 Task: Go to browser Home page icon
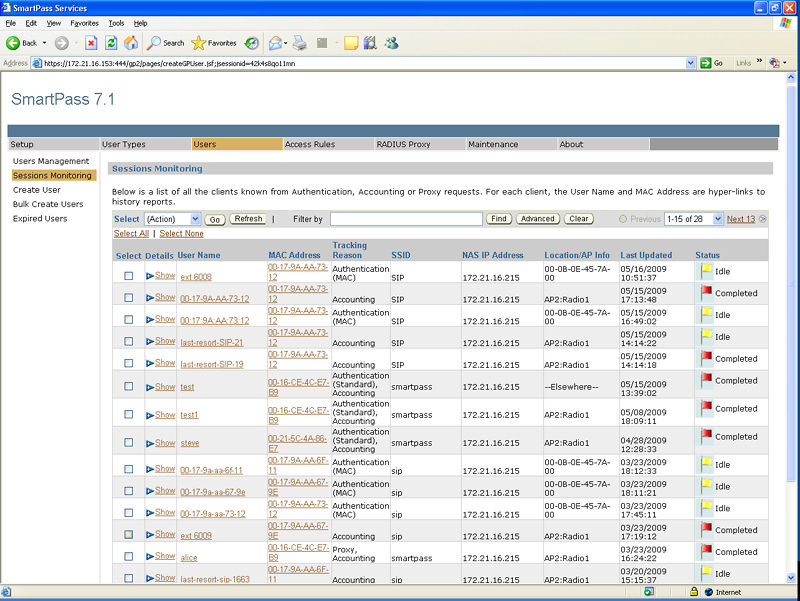click(131, 43)
